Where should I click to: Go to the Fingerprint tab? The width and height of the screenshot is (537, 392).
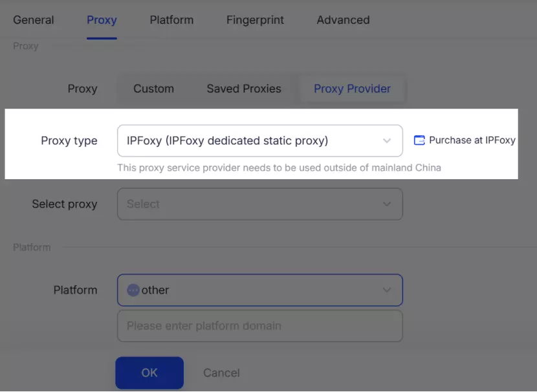(255, 20)
